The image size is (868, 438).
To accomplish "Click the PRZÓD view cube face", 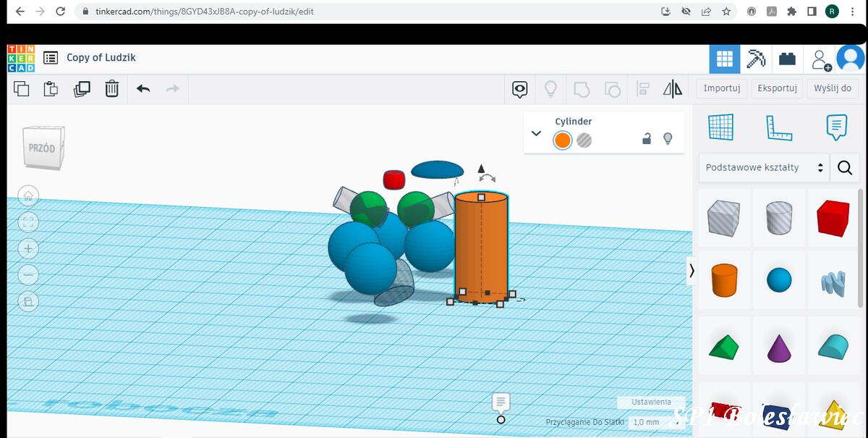I will tap(43, 148).
